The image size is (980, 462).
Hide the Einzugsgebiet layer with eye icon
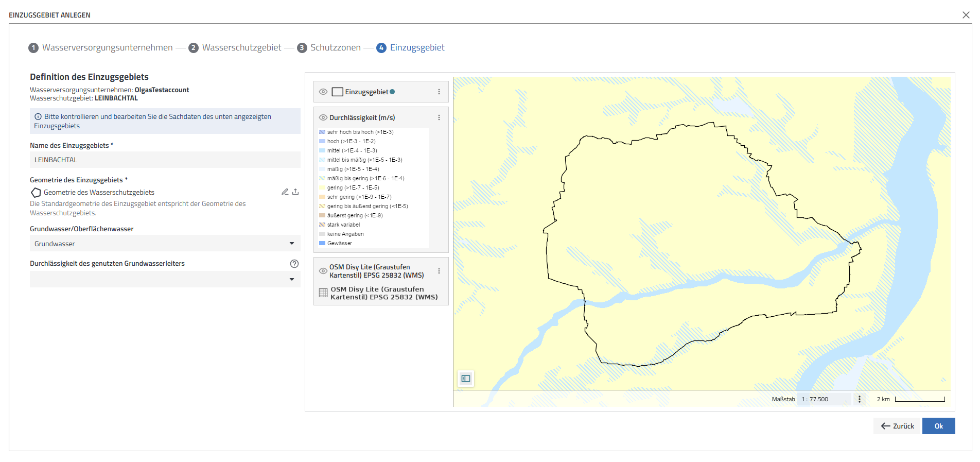[323, 92]
